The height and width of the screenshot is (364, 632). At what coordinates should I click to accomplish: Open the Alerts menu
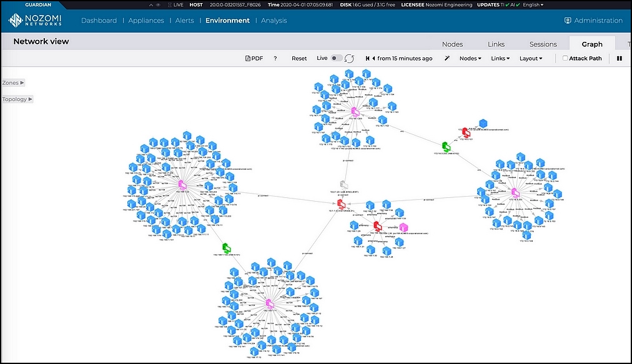point(185,21)
